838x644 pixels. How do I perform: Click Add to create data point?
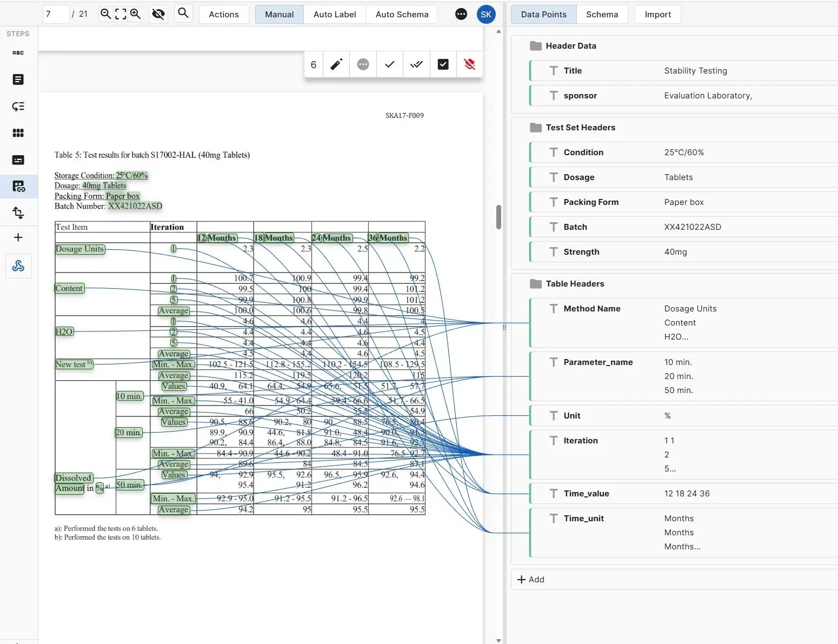point(531,580)
